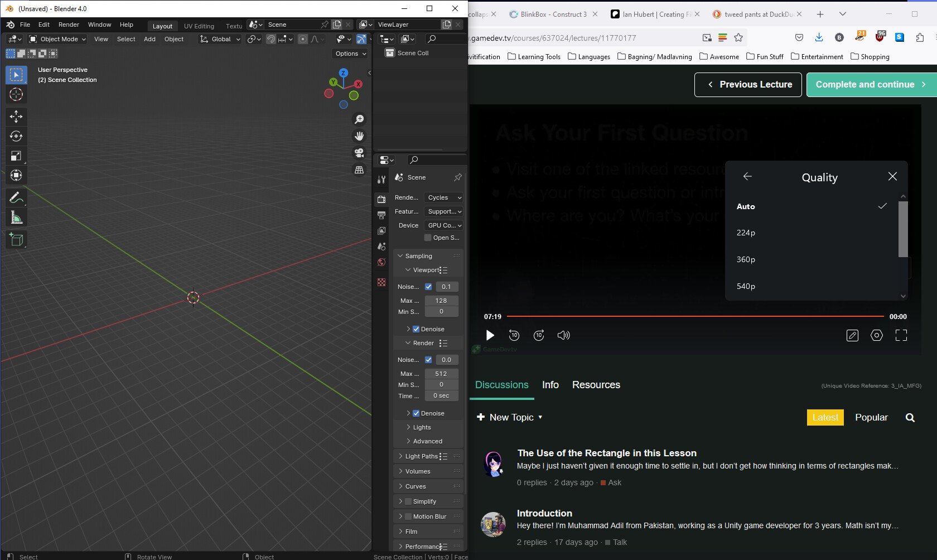Open the Add Cube tool
This screenshot has width=937, height=560.
16,239
